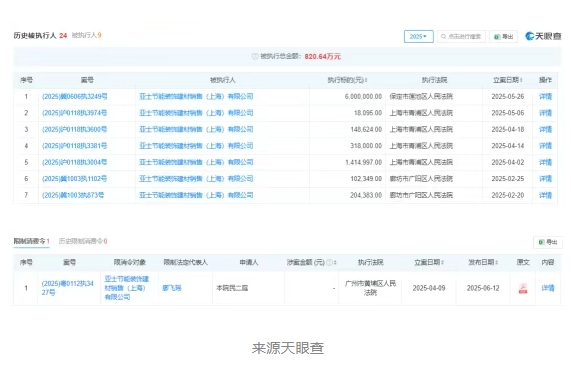The width and height of the screenshot is (571, 368).
Task: View 详情 for the 2025-02-20 case
Action: pyautogui.click(x=545, y=195)
